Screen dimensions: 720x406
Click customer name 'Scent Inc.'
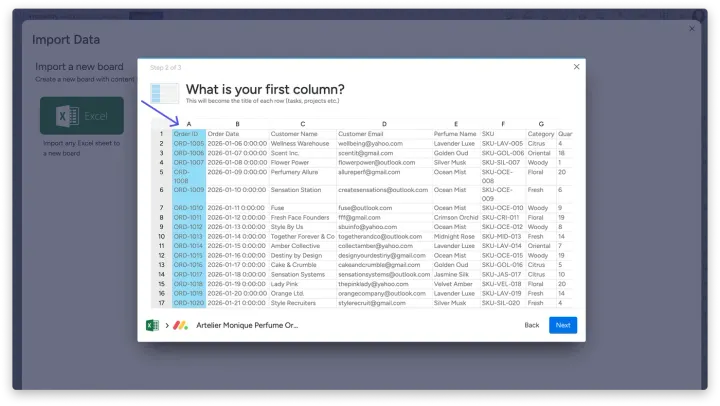(x=285, y=153)
